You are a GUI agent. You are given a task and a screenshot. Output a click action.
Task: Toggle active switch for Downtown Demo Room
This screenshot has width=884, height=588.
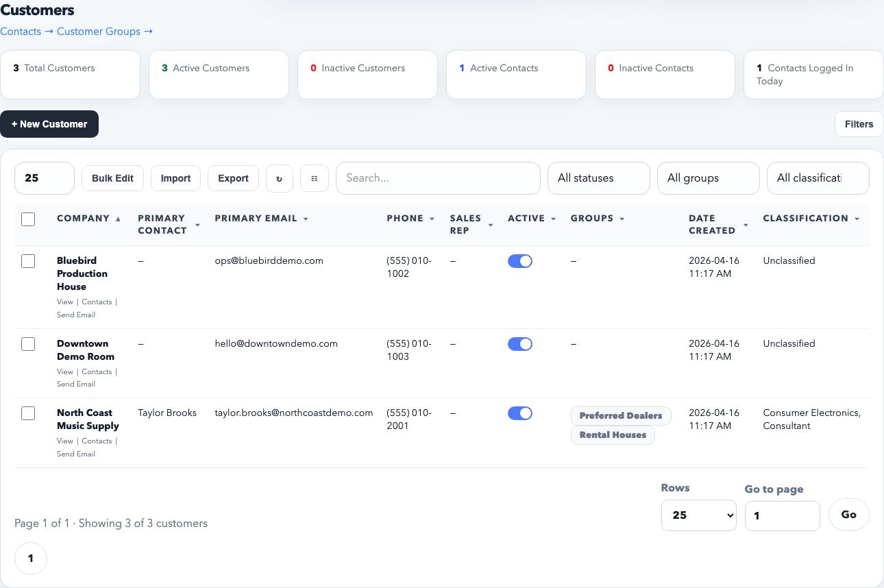coord(520,344)
